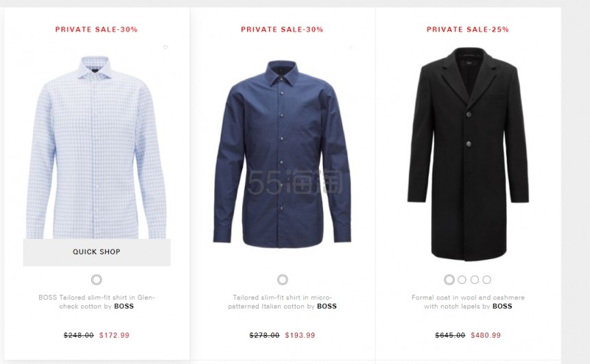This screenshot has width=590, height=364.
Task: Open micro-patterned Italian cotton shirt title
Action: [x=282, y=302]
